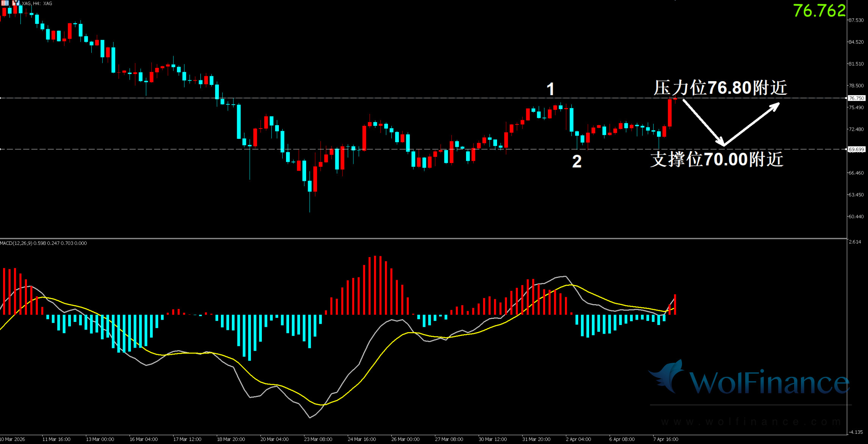The width and height of the screenshot is (868, 444).
Task: Click the 87.530 price scale value
Action: (856, 20)
